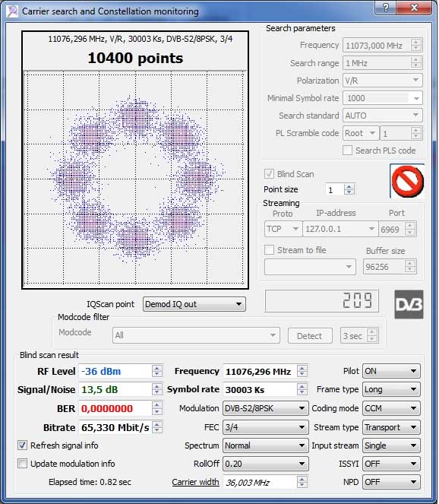Viewport: 439px width, 504px height.
Task: Expand the Modulation DVB-S2/8PSK dropdown
Action: (266, 408)
